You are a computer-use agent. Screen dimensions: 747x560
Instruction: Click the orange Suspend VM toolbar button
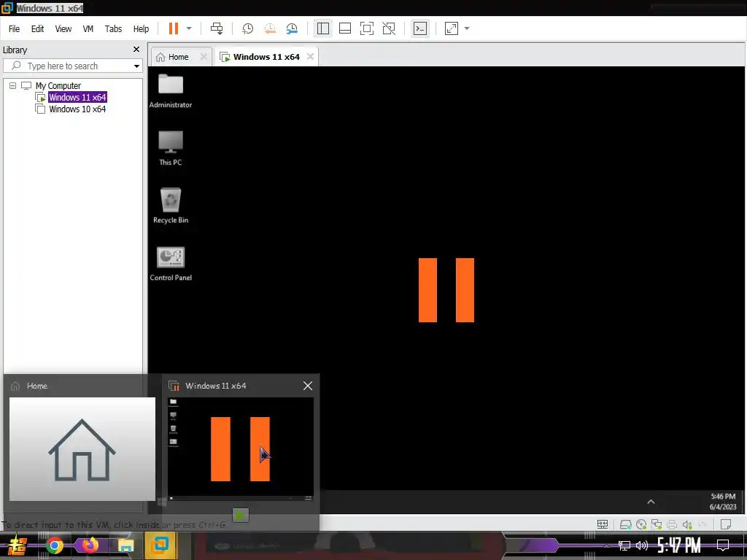pos(174,28)
